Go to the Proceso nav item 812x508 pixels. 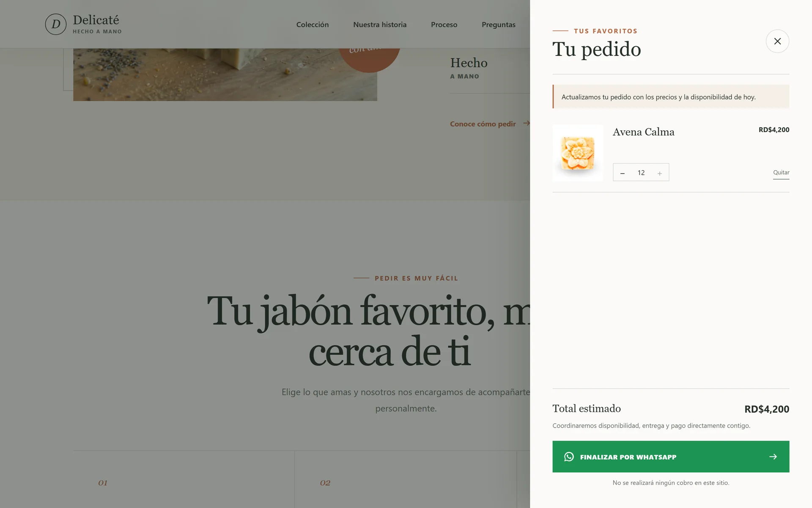[x=444, y=25]
